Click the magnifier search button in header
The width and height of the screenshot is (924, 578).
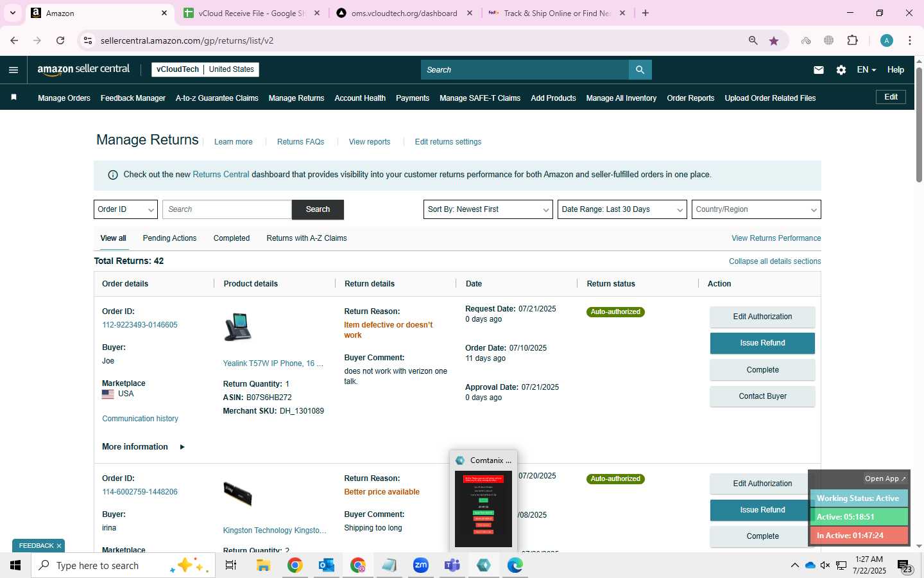[640, 70]
